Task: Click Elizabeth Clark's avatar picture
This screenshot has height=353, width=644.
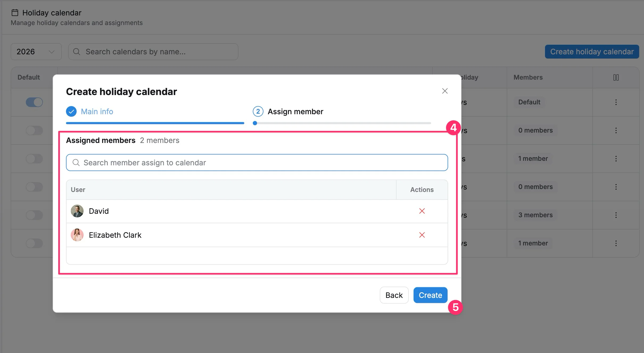Action: [77, 235]
